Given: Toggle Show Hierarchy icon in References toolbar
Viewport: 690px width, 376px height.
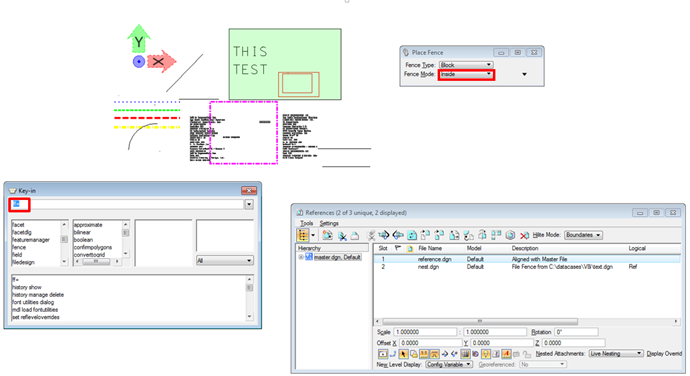Looking at the screenshot, I should (x=303, y=235).
